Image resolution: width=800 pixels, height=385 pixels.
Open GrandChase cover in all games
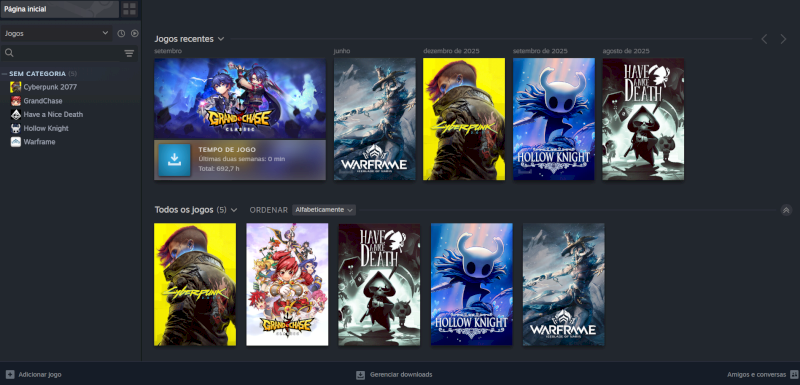click(287, 285)
